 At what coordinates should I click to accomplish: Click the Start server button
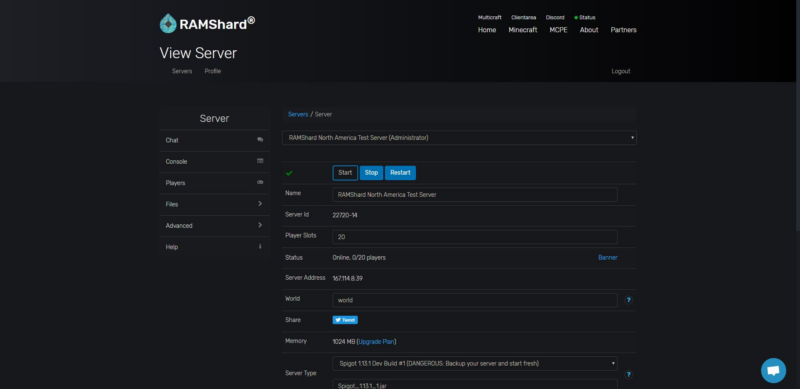(345, 173)
